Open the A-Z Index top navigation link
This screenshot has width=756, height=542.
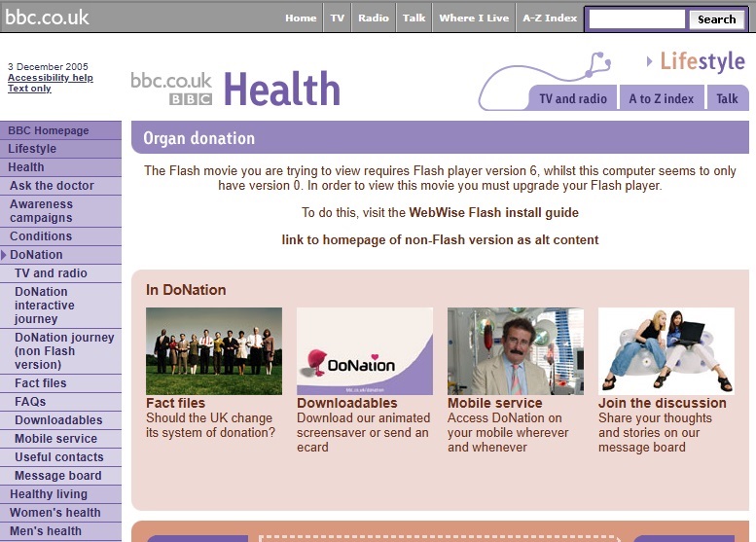click(x=550, y=18)
